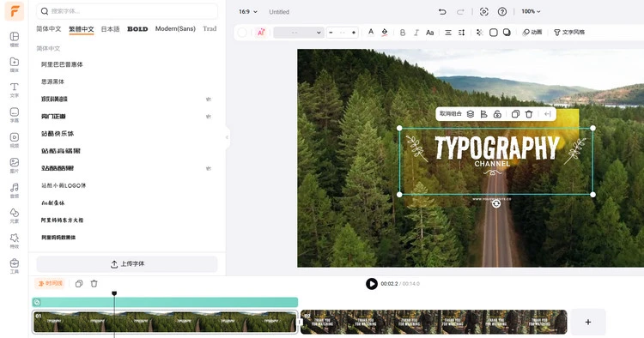The height and width of the screenshot is (338, 644).
Task: Click the preview/record icon in top bar
Action: click(484, 11)
